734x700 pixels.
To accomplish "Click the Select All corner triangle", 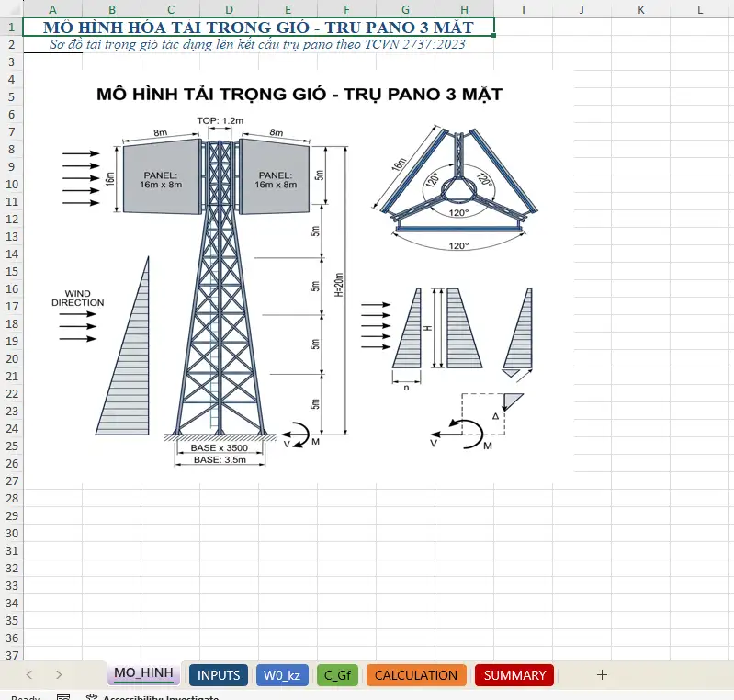I will point(11,9).
